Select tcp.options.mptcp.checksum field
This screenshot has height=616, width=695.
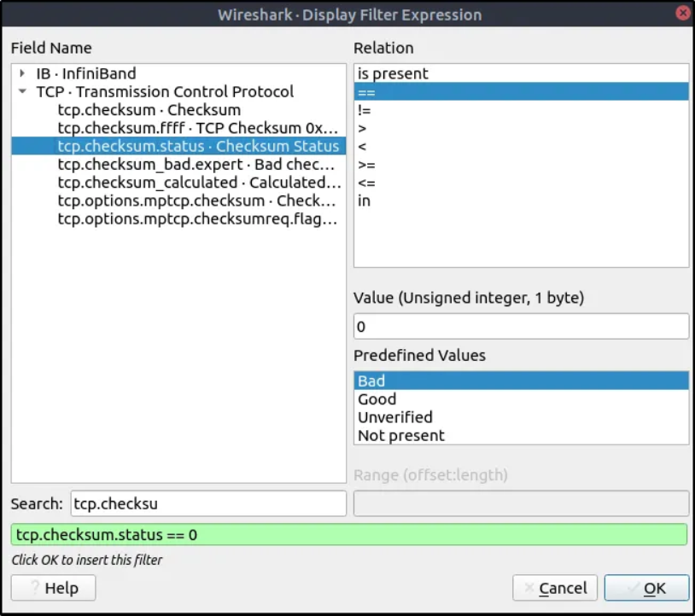(x=178, y=200)
